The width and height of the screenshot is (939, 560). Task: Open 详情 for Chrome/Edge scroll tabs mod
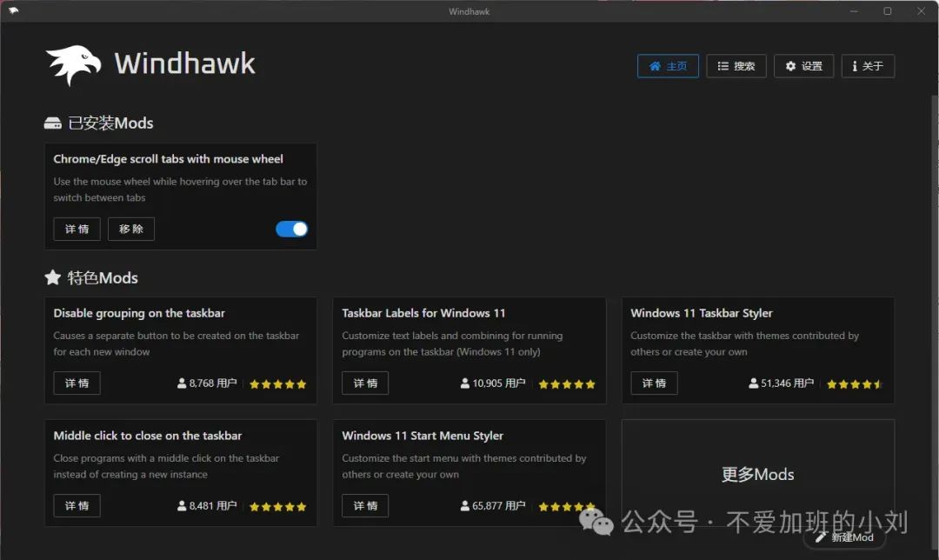click(77, 229)
